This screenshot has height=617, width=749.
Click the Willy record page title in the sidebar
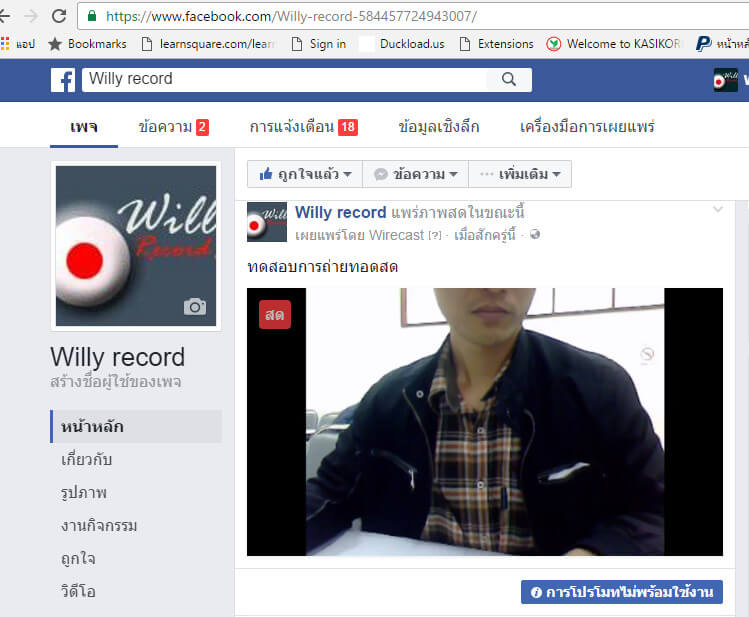118,357
